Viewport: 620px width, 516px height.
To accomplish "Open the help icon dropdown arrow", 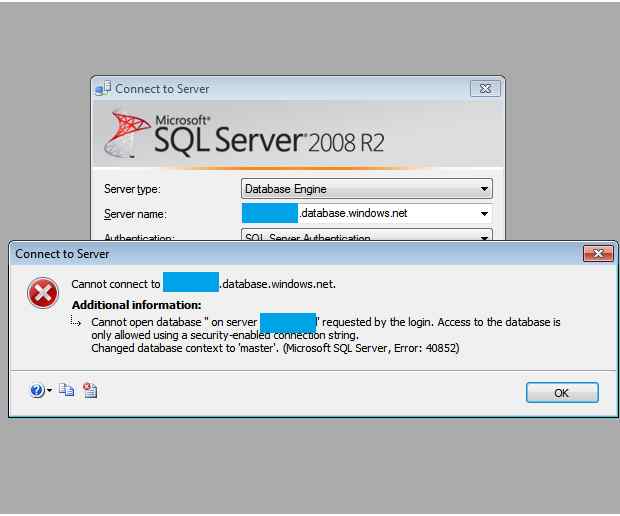I will 49,391.
